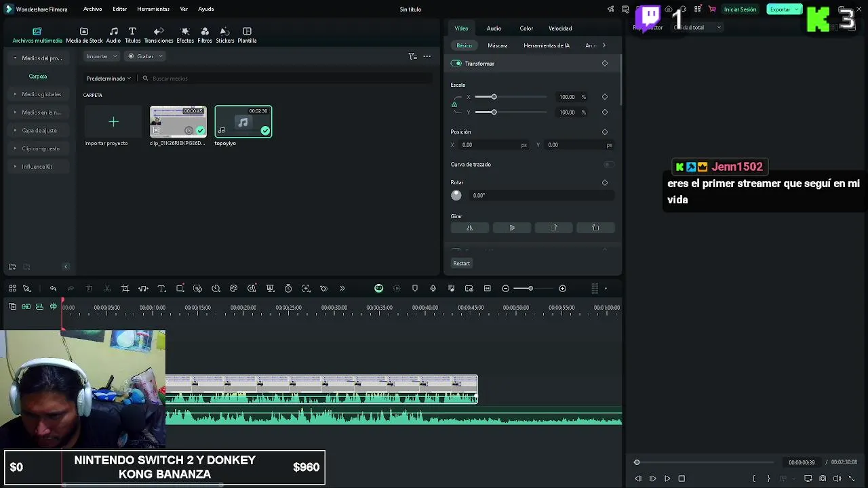Open the Ayuda menu

(x=206, y=9)
